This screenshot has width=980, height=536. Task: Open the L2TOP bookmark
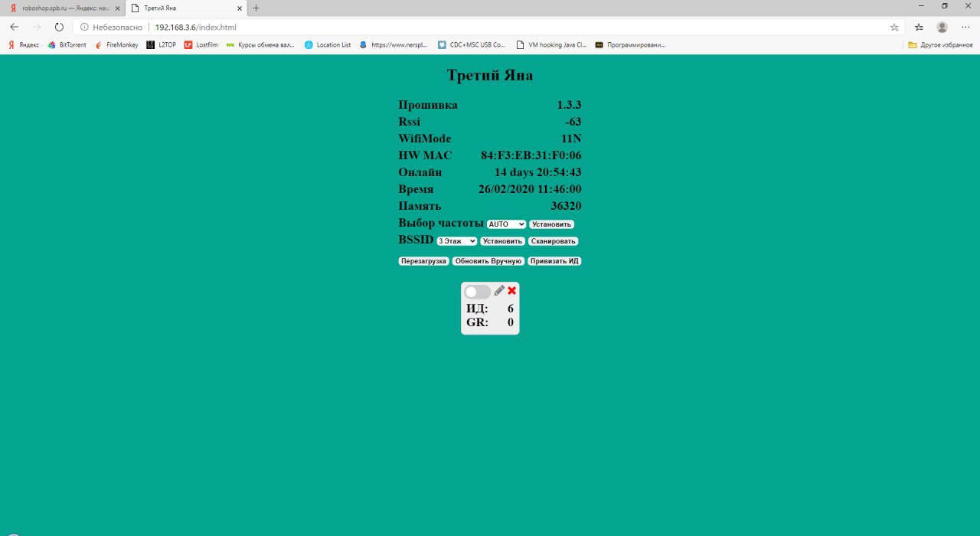pos(162,44)
